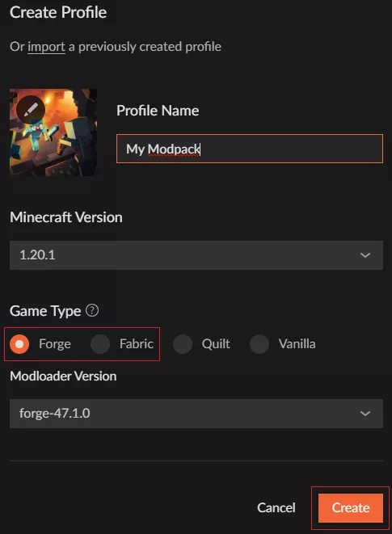Click the import link for existing profiles
This screenshot has height=534, width=392.
pyautogui.click(x=46, y=47)
